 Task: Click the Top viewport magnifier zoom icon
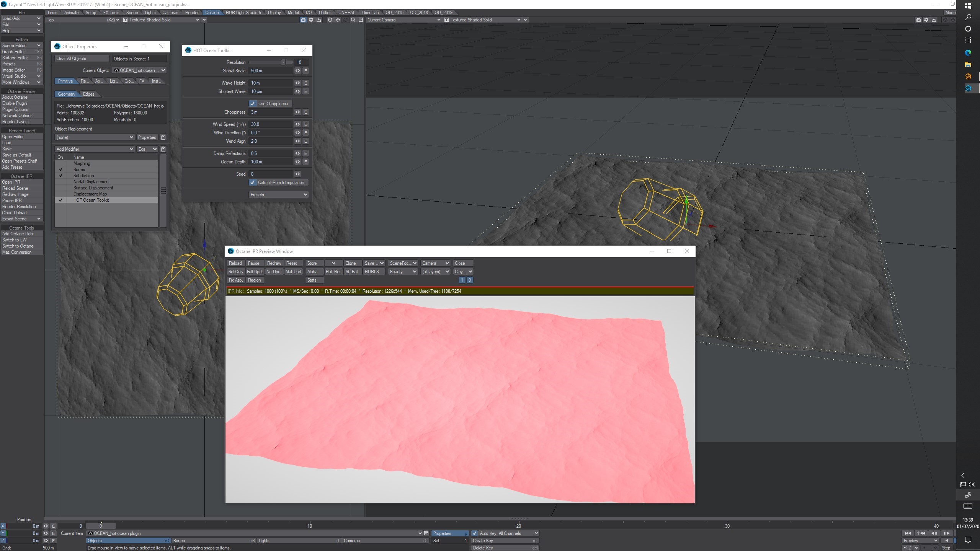click(x=353, y=20)
